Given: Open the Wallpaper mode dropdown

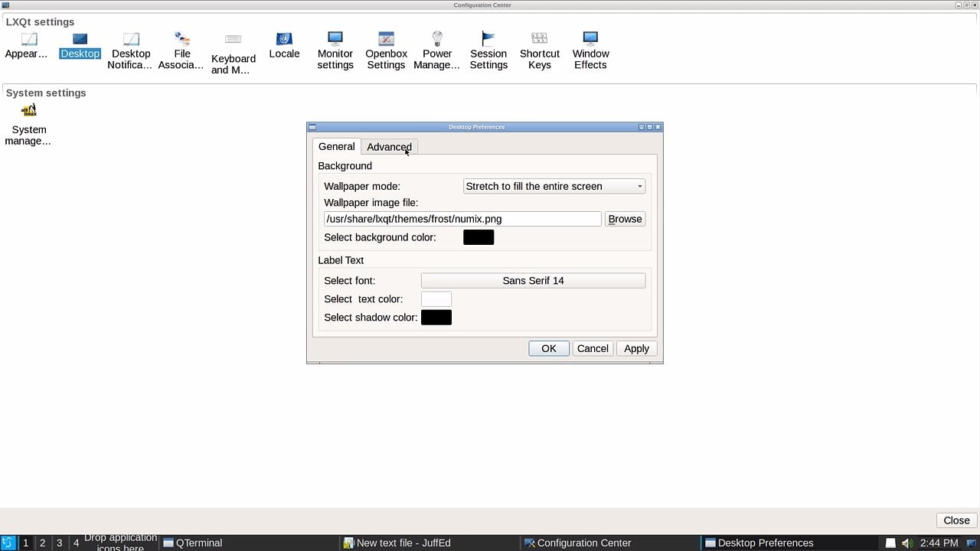Looking at the screenshot, I should click(554, 186).
